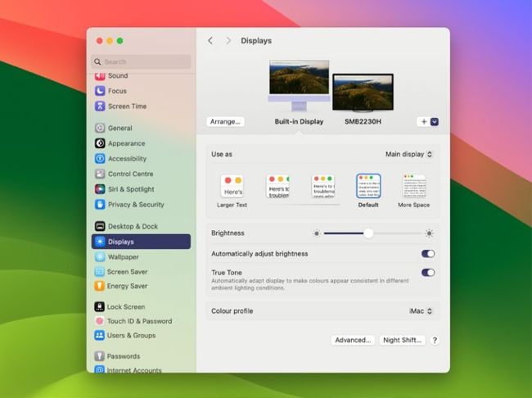Click the Accessibility icon in sidebar
Screen dimensions: 532x398
[x=100, y=159]
